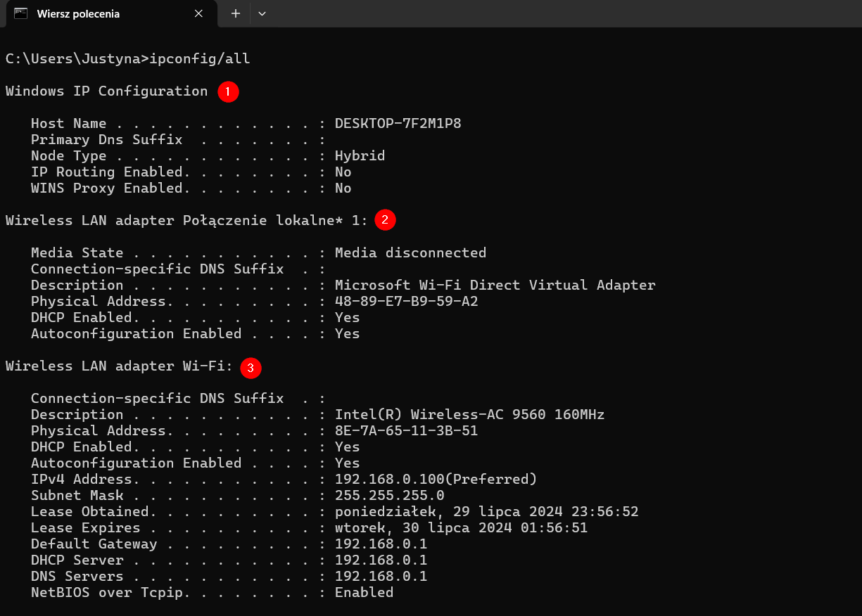This screenshot has height=616, width=862.
Task: Click red marker 2 on Połączenie lokalne heading
Action: coord(385,219)
